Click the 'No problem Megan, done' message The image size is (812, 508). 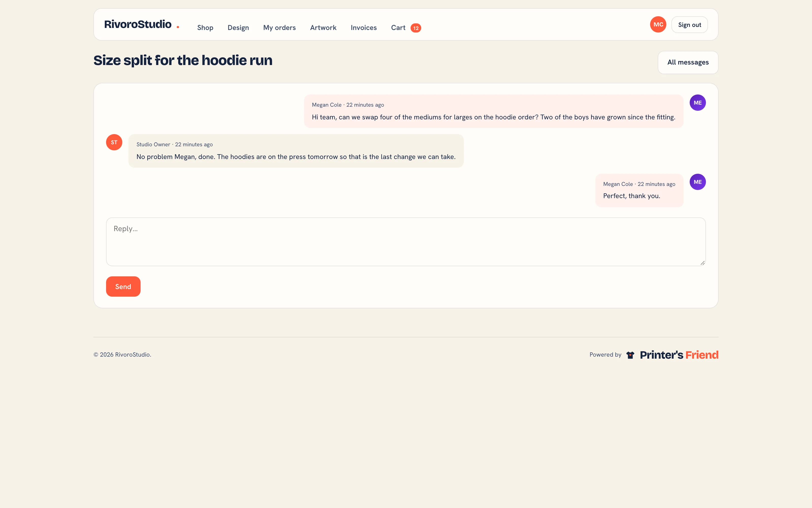coord(296,157)
